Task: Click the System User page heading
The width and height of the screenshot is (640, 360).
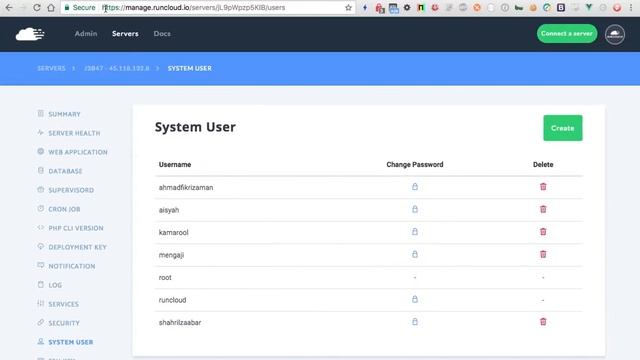Action: (x=195, y=127)
